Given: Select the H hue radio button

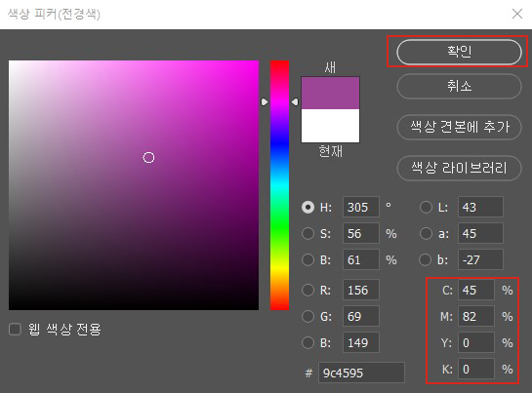Looking at the screenshot, I should [x=307, y=207].
